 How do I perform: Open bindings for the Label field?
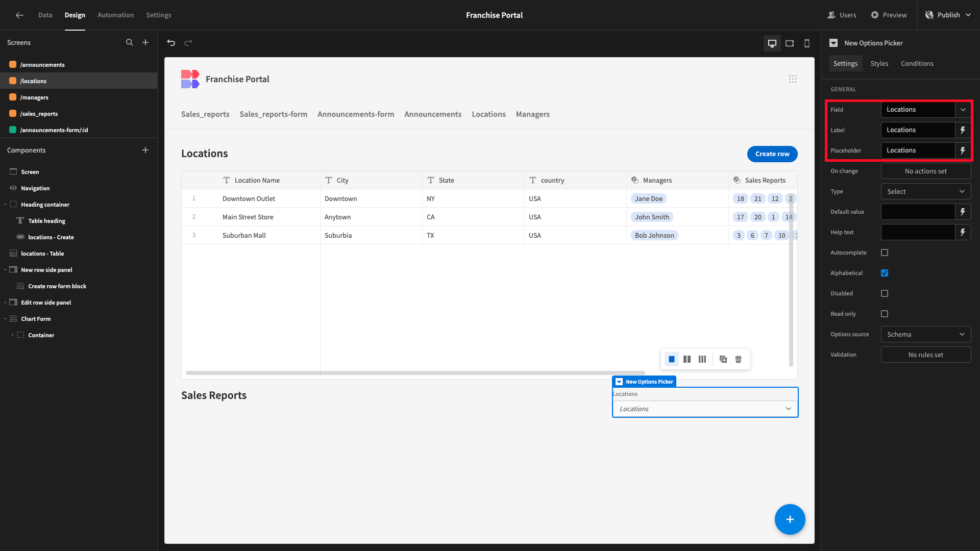963,130
